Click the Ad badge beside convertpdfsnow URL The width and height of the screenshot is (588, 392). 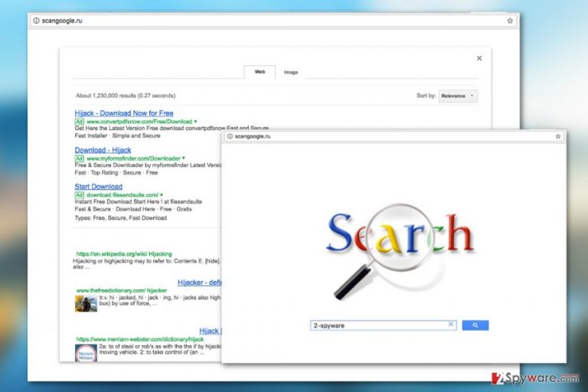(x=79, y=122)
